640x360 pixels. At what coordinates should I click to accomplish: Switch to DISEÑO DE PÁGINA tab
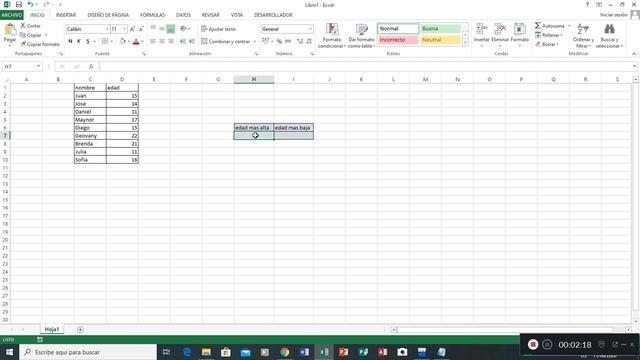pos(108,15)
